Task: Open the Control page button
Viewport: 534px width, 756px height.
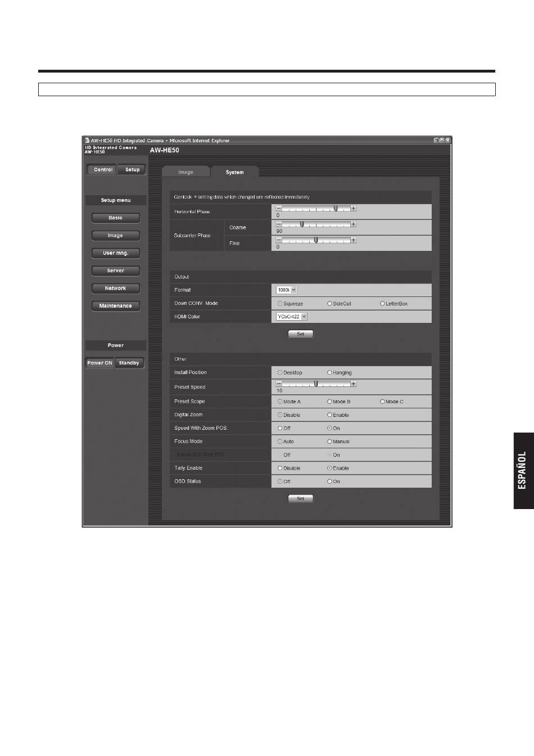Action: point(103,169)
